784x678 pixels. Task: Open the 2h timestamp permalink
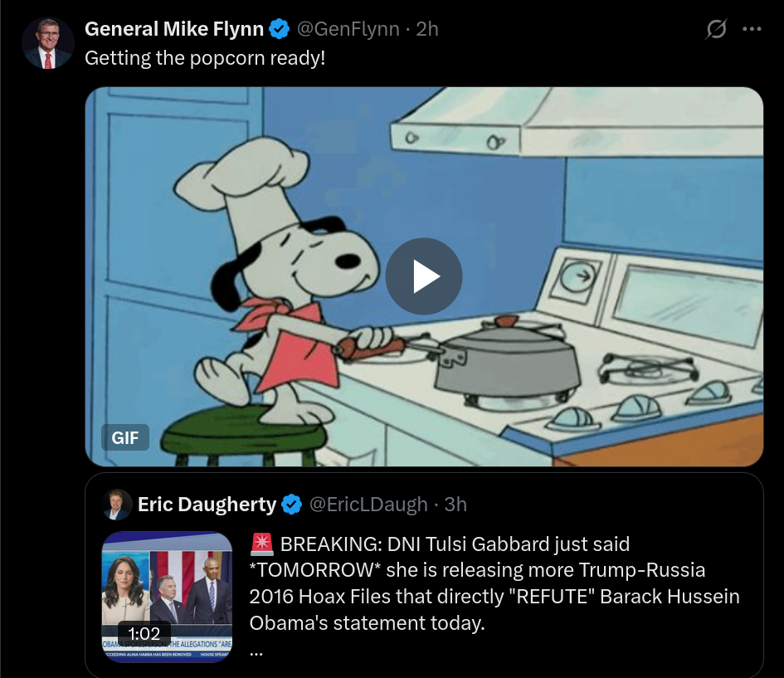427,29
